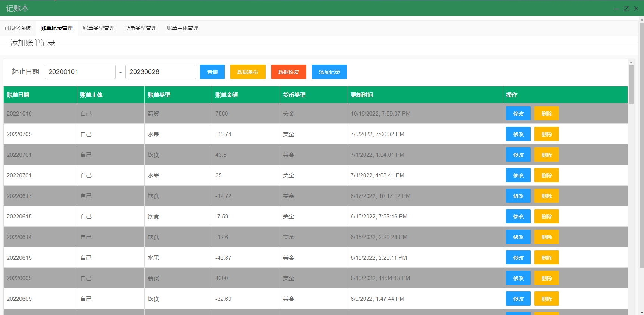Click the 账单主体 column header
The image size is (644, 315).
pyautogui.click(x=111, y=95)
